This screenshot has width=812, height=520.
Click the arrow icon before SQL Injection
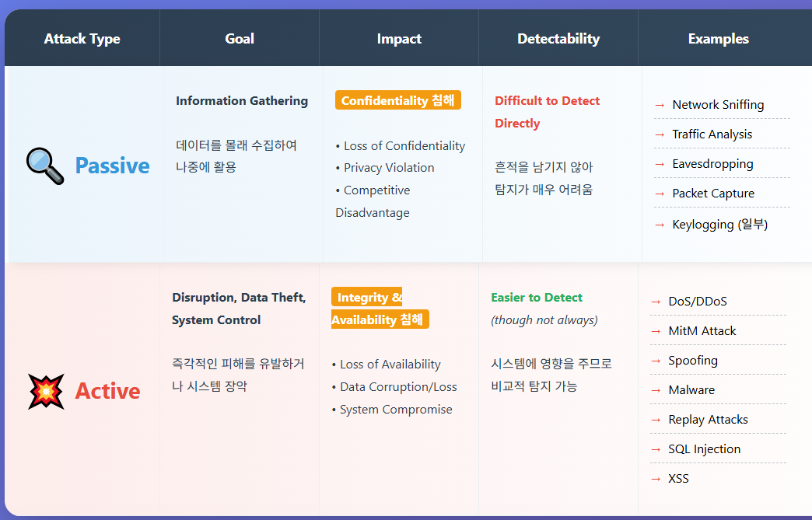coord(656,449)
